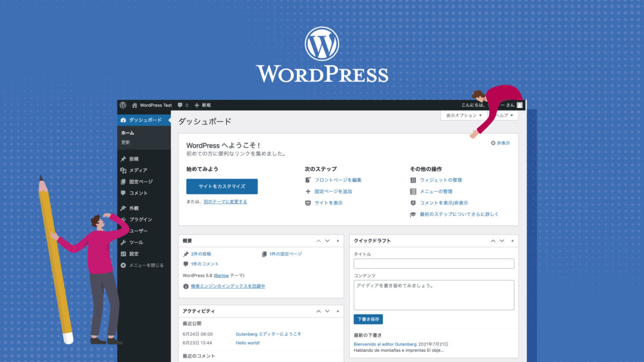The image size is (644, 362).
Task: Click the 最近公開 heading
Action: pos(192,324)
